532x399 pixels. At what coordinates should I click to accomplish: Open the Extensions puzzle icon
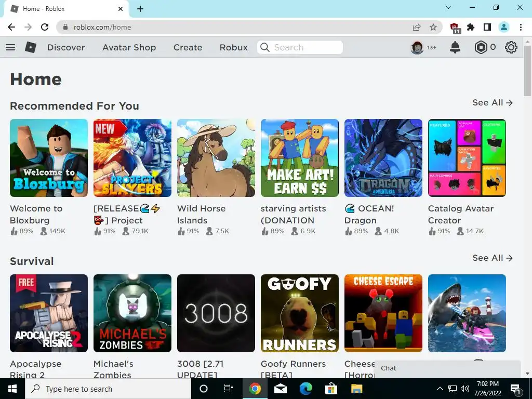pos(471,27)
